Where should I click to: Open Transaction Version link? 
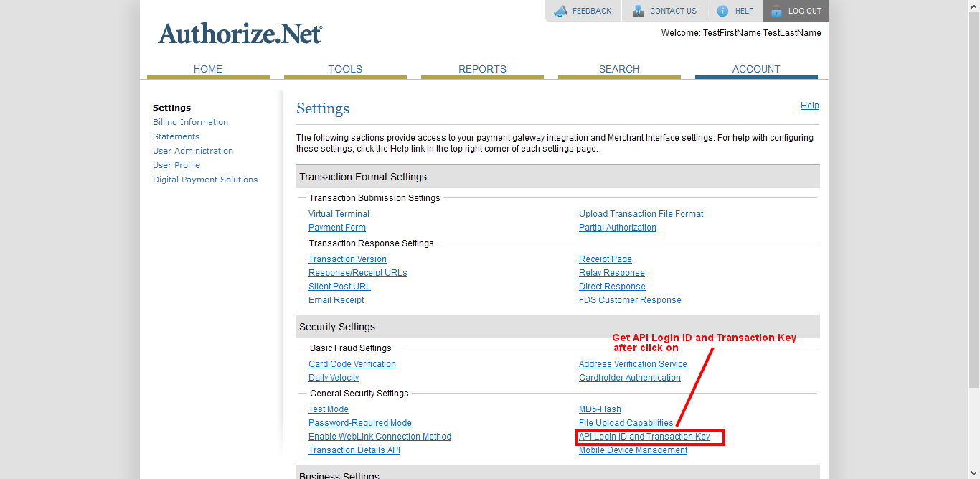coord(347,259)
